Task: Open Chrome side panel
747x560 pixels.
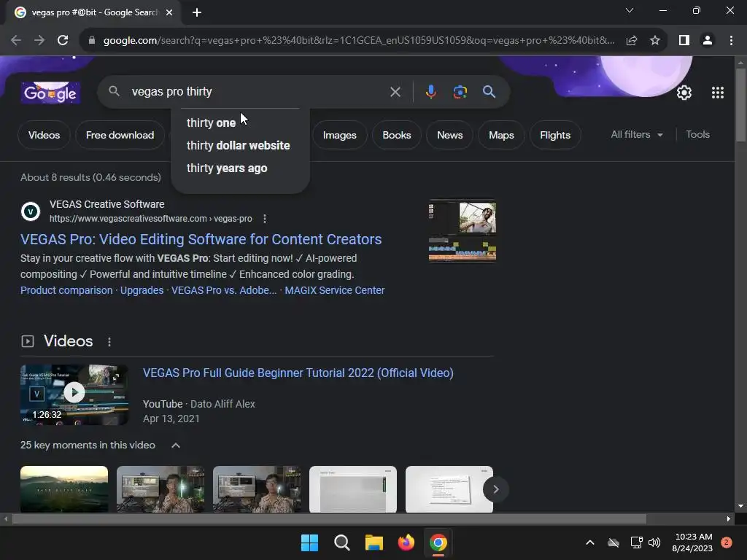Action: click(x=684, y=41)
